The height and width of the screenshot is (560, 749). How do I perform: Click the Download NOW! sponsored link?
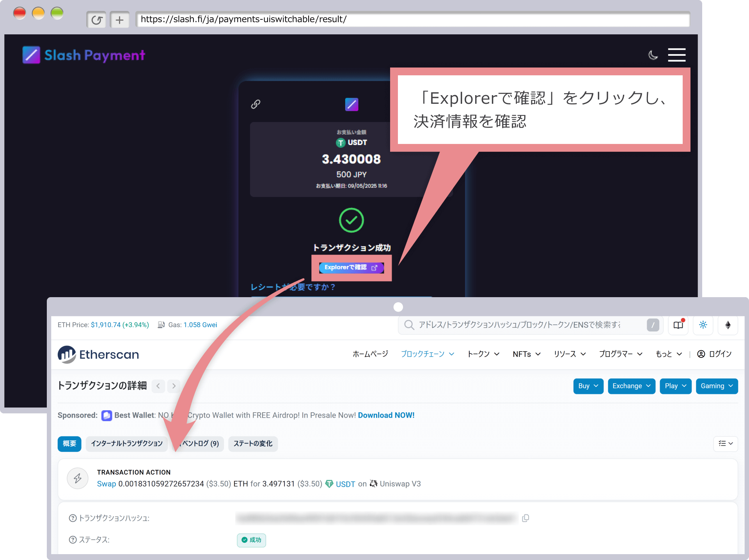pyautogui.click(x=386, y=415)
